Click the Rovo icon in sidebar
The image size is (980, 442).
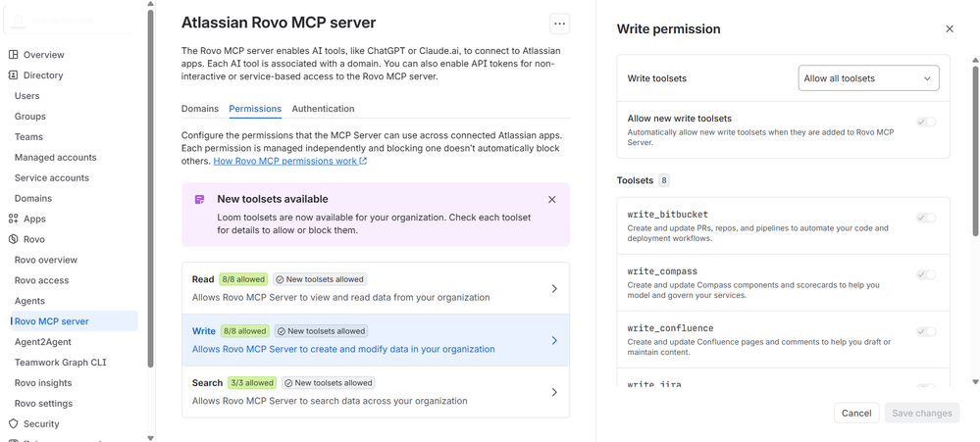tap(13, 239)
